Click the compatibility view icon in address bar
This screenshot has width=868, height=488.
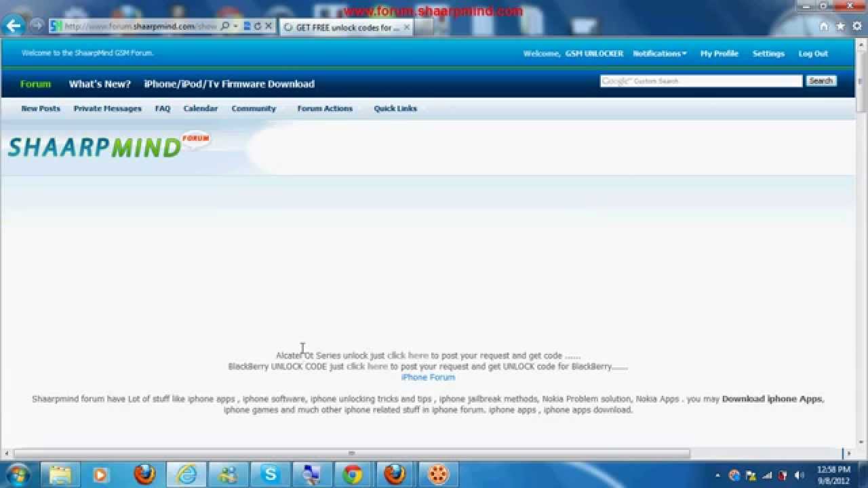pos(247,26)
